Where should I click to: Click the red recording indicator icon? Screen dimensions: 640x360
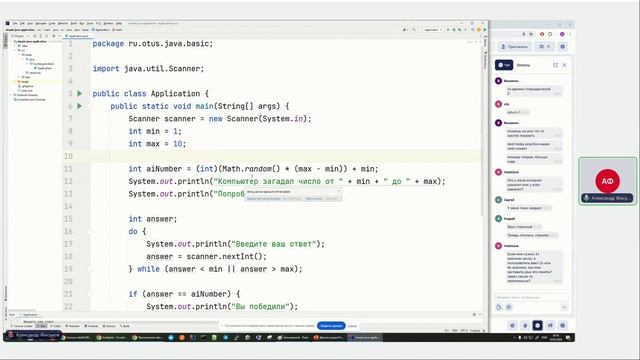coord(542,34)
